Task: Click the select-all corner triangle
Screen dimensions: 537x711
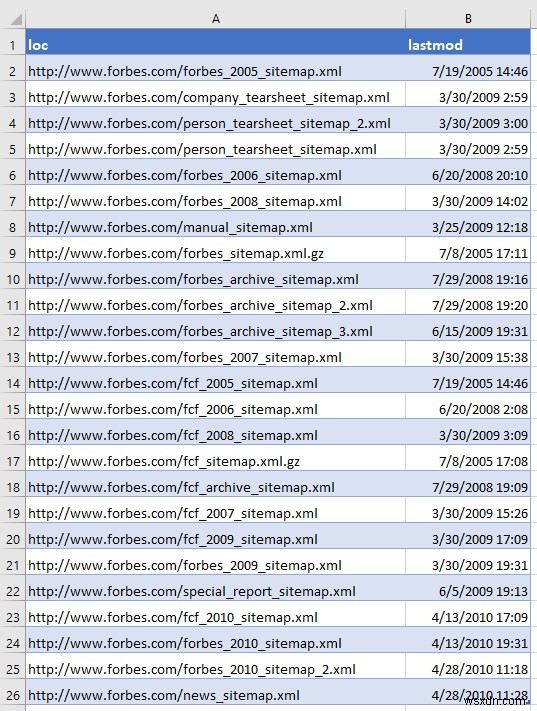Action: tap(16, 19)
